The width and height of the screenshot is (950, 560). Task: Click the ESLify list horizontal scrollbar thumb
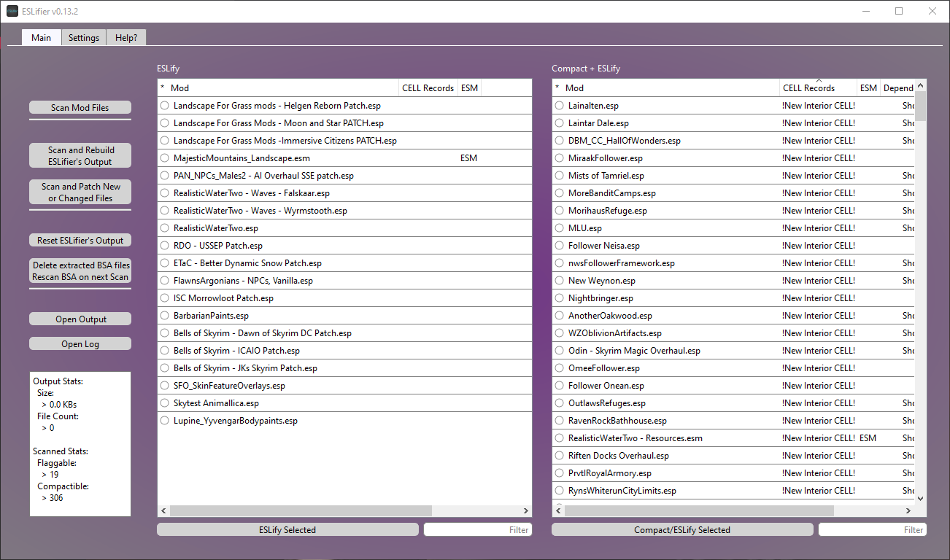301,511
